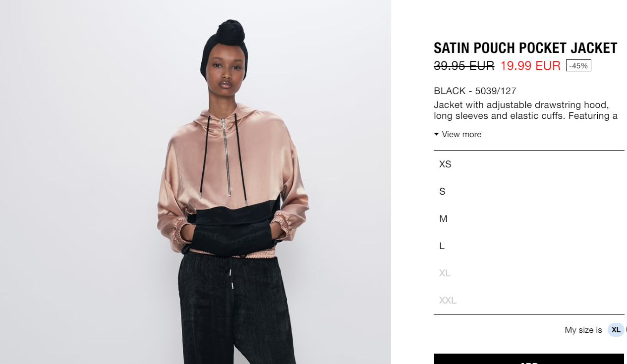Click the greyed-out XL size option

(x=529, y=273)
